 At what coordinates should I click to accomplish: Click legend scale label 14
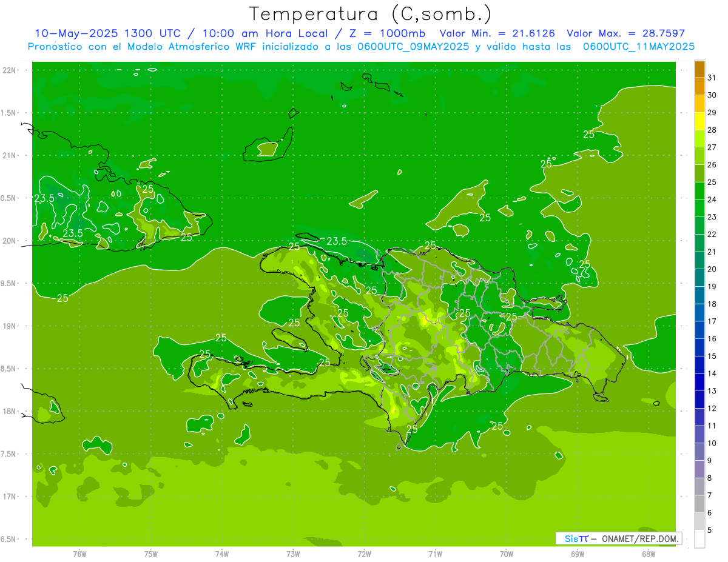712,373
